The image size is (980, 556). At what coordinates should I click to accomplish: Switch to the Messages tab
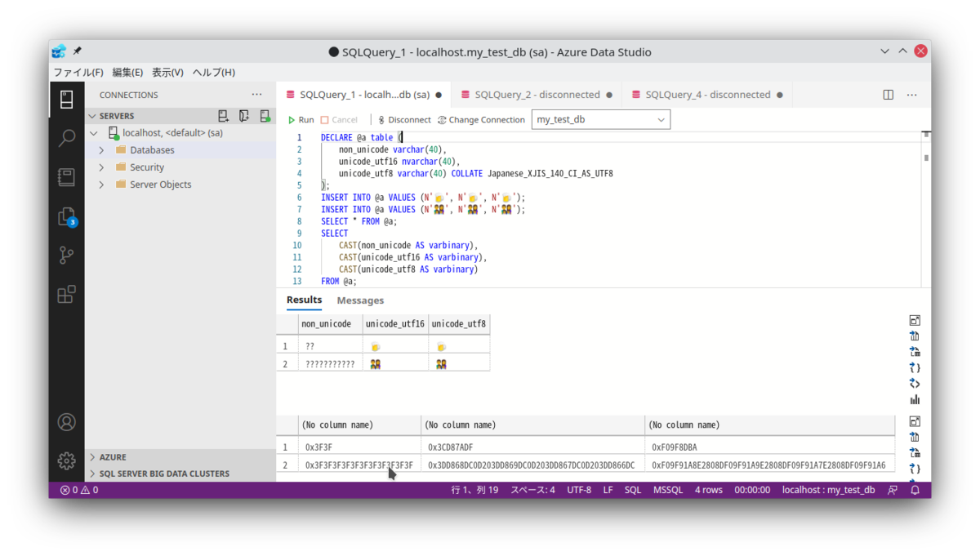coord(360,300)
